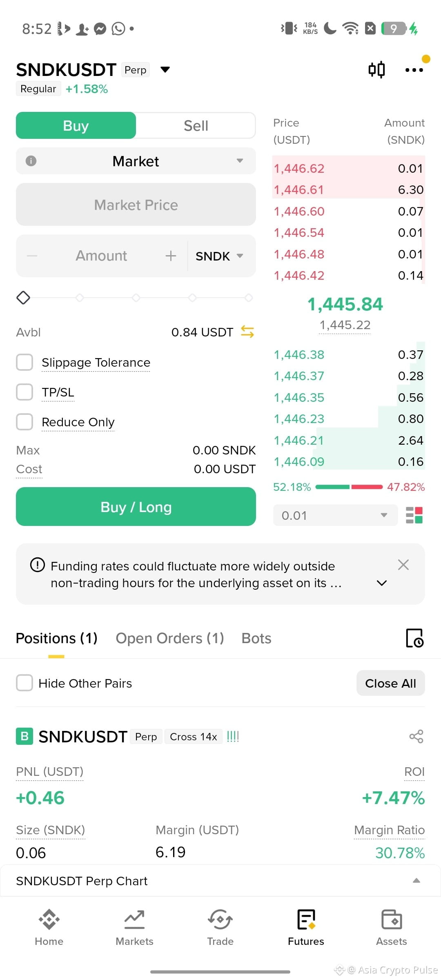The width and height of the screenshot is (441, 980).
Task: Toggle Hide Other Pairs checkbox
Action: coord(24,683)
